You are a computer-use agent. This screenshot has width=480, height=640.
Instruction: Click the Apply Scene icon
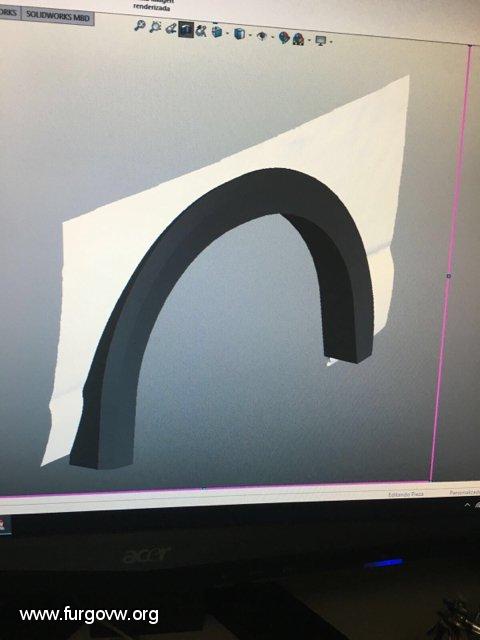298,39
